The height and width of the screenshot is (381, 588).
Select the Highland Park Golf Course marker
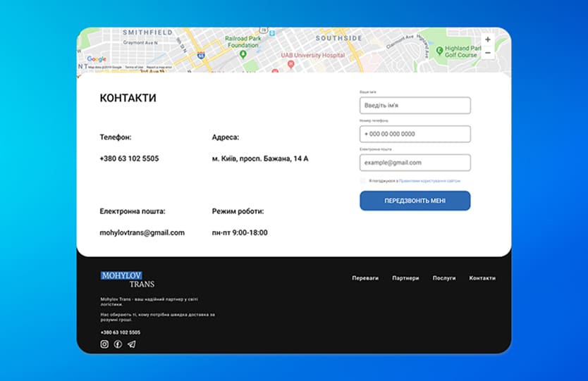pyautogui.click(x=439, y=50)
